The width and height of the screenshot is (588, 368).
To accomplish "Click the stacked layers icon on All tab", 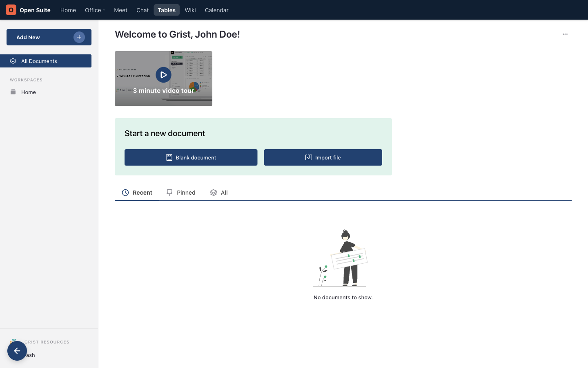I will [x=214, y=193].
